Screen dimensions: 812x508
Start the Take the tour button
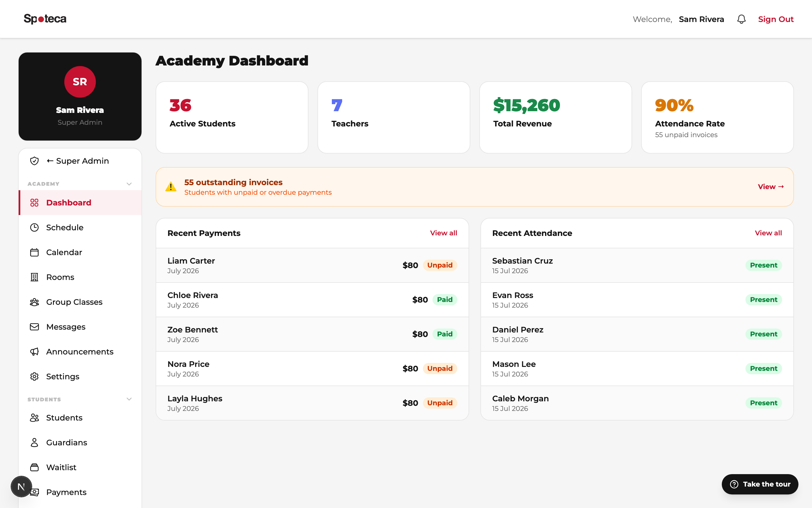pyautogui.click(x=760, y=484)
